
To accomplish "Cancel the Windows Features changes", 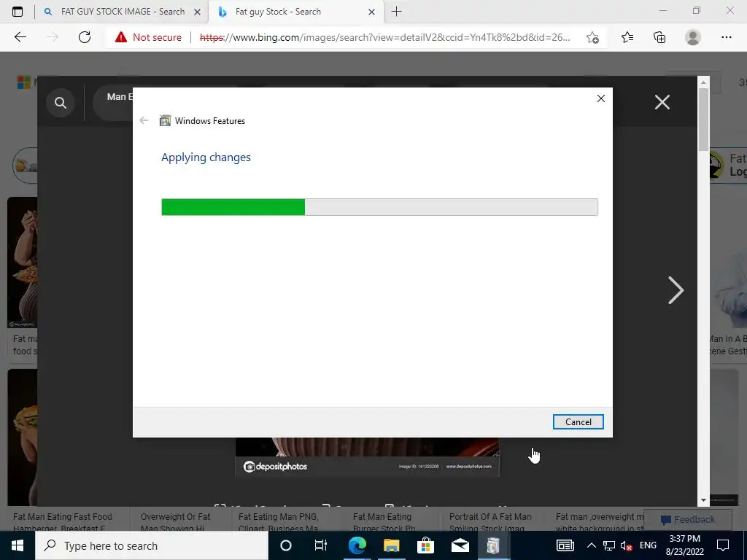I will click(x=578, y=422).
